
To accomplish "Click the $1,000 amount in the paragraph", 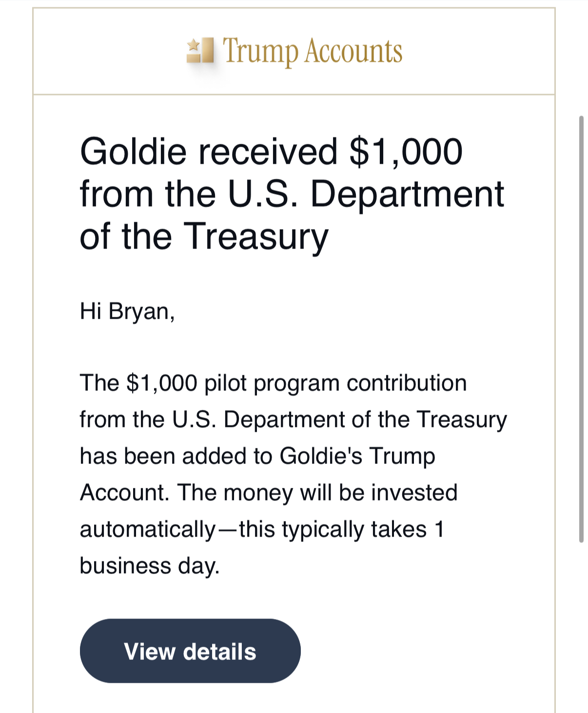I will coord(162,383).
